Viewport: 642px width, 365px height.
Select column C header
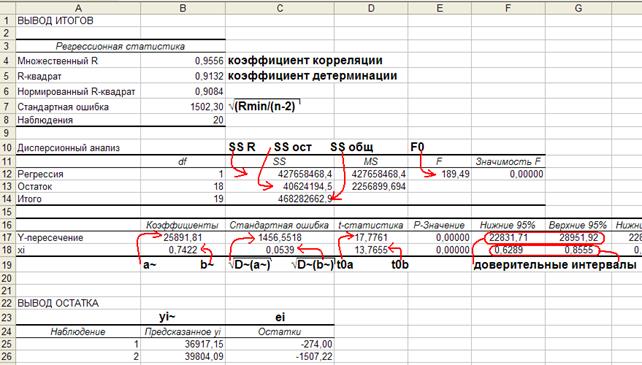coord(280,8)
